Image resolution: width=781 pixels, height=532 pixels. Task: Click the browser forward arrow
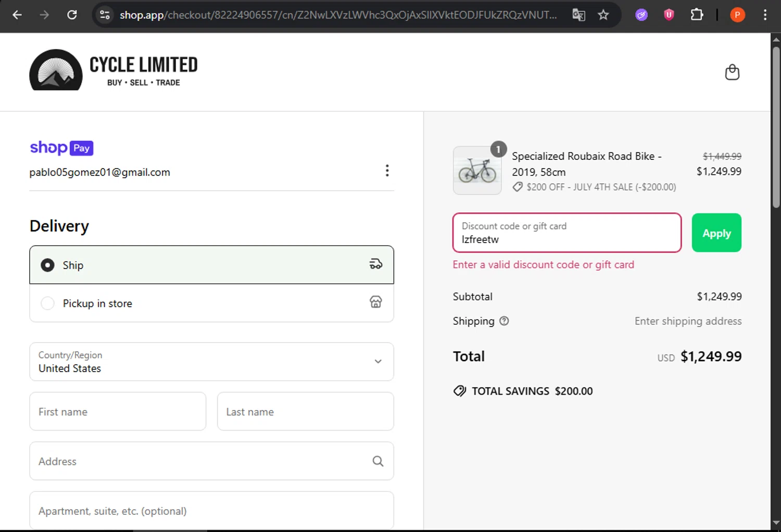[44, 15]
